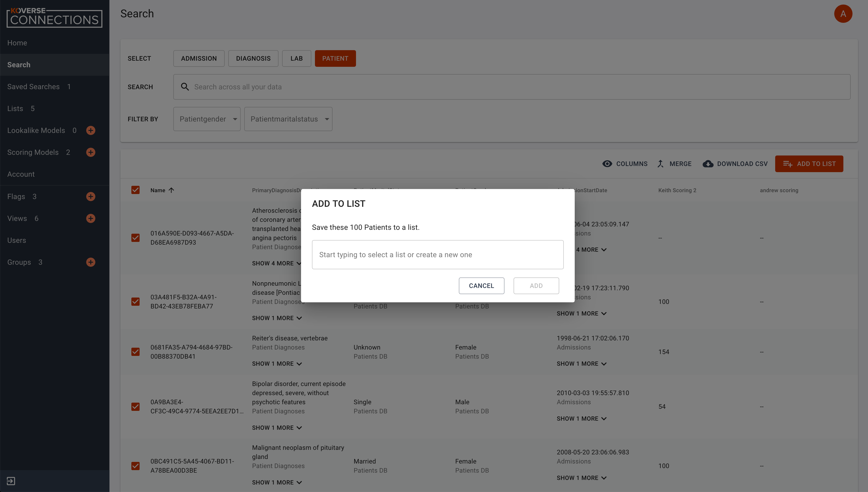868x492 pixels.
Task: Expand Show 1 More under Reiter's disease
Action: 277,364
